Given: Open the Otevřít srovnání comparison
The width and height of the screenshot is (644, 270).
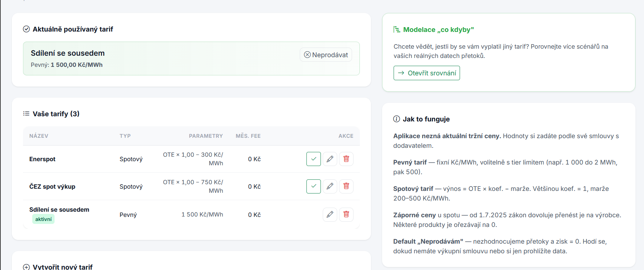Looking at the screenshot, I should [426, 73].
